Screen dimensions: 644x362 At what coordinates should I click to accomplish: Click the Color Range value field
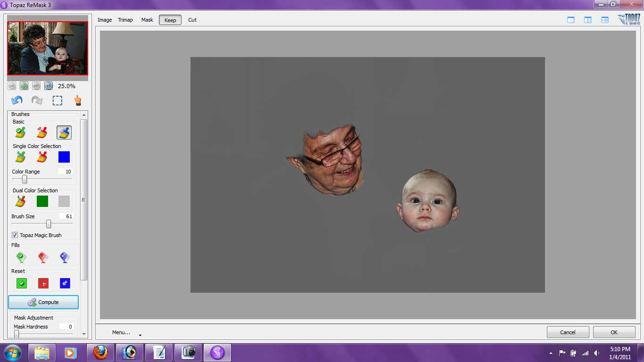[x=66, y=172]
